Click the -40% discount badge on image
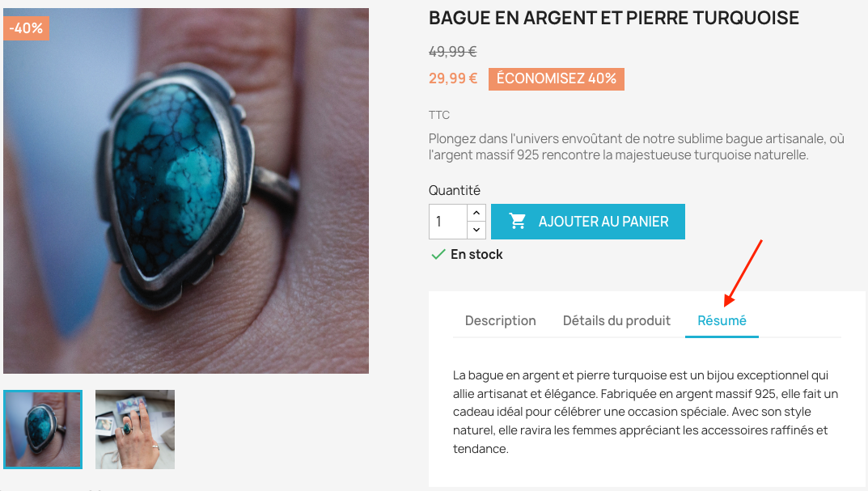The image size is (868, 491). (26, 28)
